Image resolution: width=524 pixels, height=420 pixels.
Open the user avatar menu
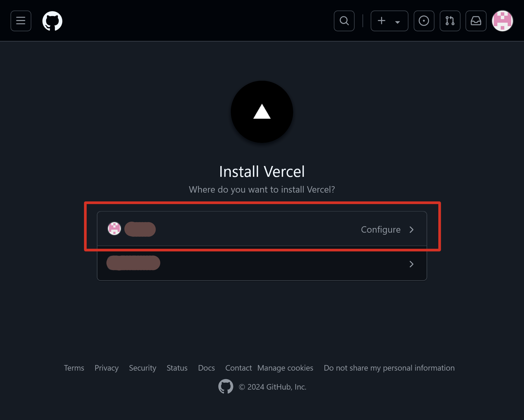click(502, 21)
